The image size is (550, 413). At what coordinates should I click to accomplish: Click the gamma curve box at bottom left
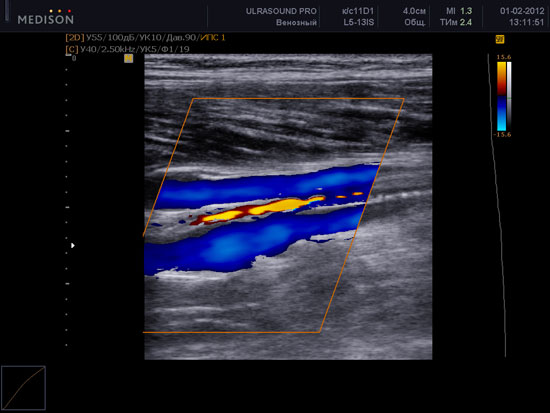(23, 388)
